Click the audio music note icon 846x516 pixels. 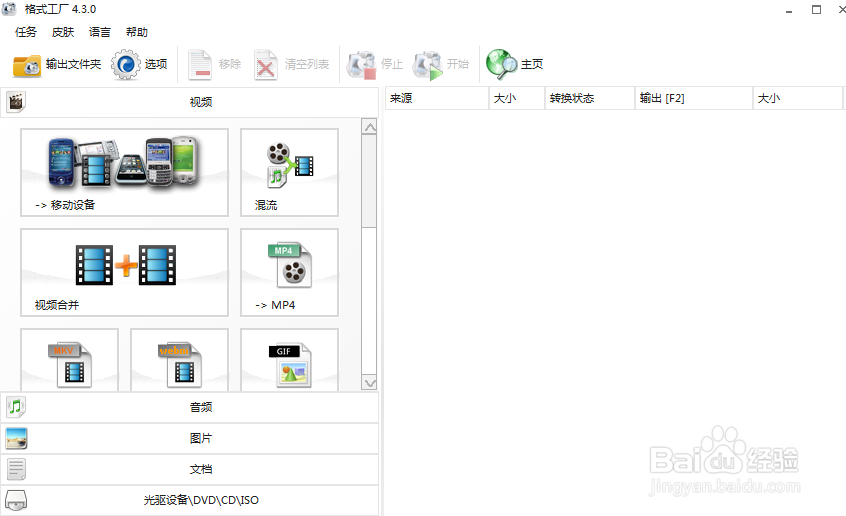click(16, 407)
